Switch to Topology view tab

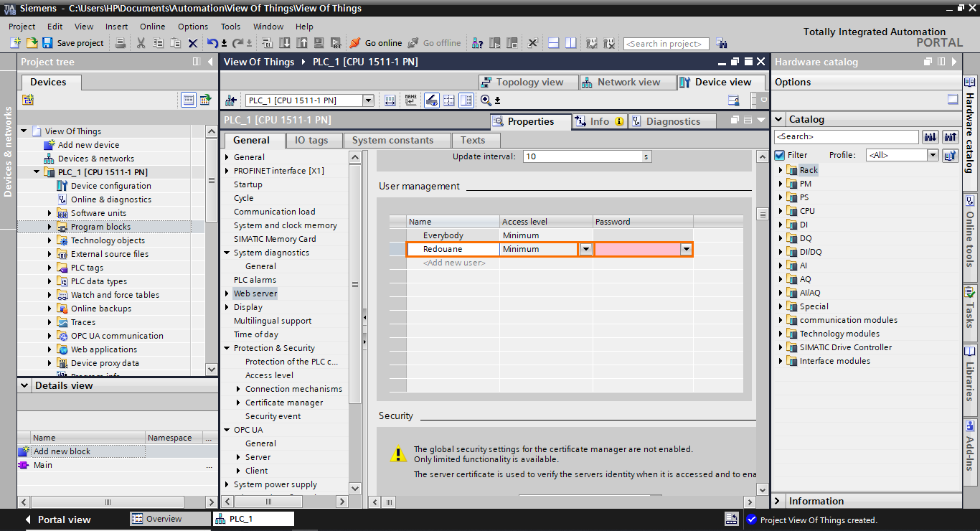(527, 82)
